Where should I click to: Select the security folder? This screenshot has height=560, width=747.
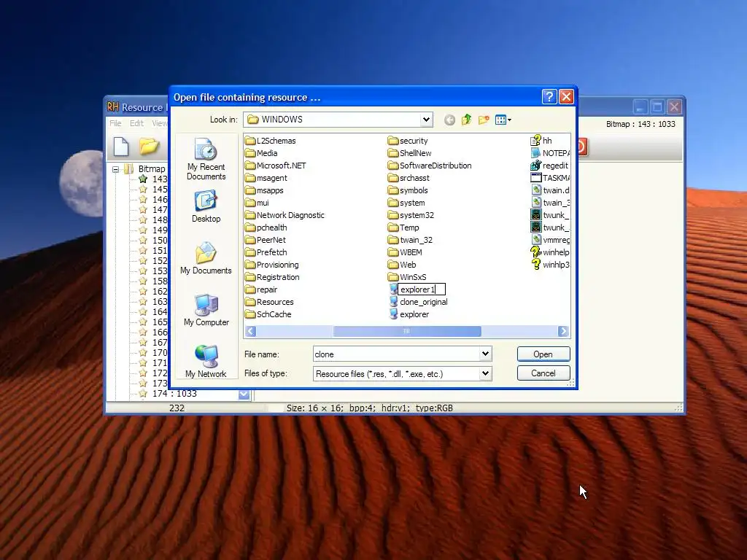click(408, 141)
